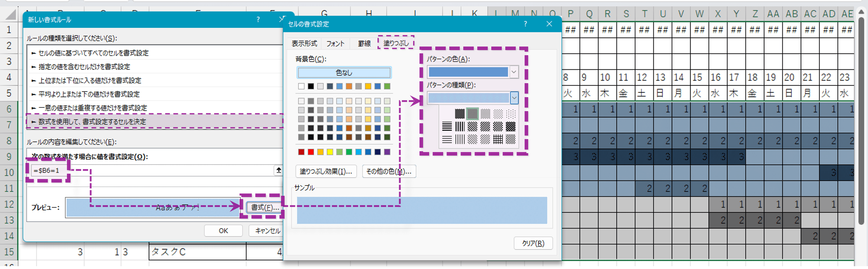Open the 罫線 tab
This screenshot has height=269, width=868.
[364, 43]
